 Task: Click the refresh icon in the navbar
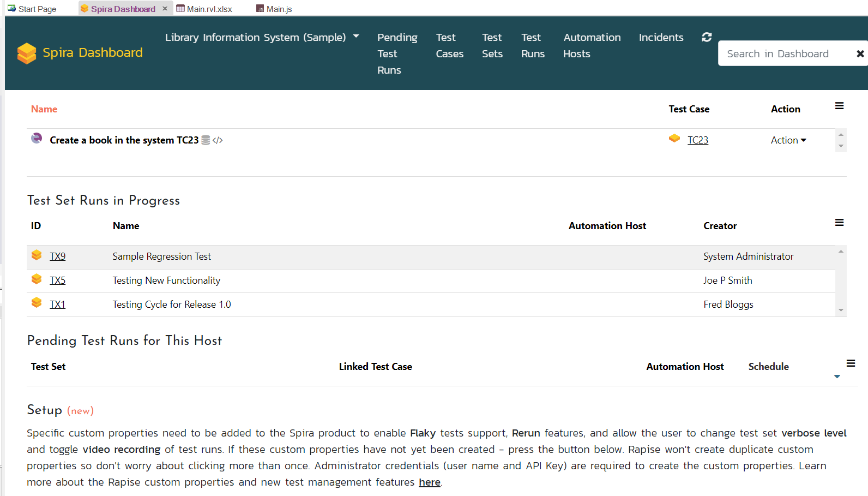coord(707,37)
